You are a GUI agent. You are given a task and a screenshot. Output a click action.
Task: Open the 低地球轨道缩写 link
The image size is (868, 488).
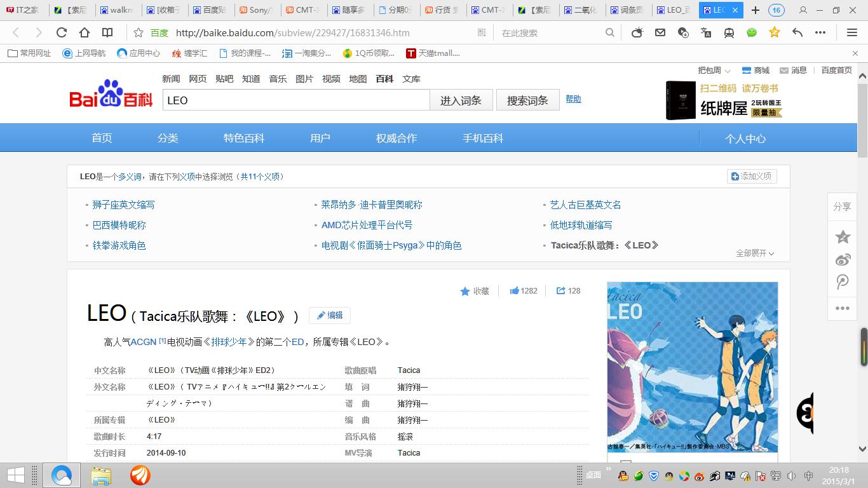[581, 225]
